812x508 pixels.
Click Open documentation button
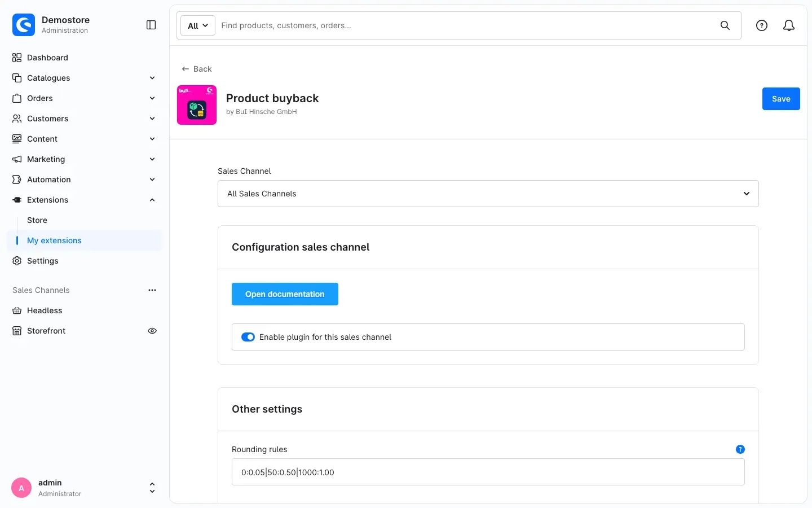285,294
